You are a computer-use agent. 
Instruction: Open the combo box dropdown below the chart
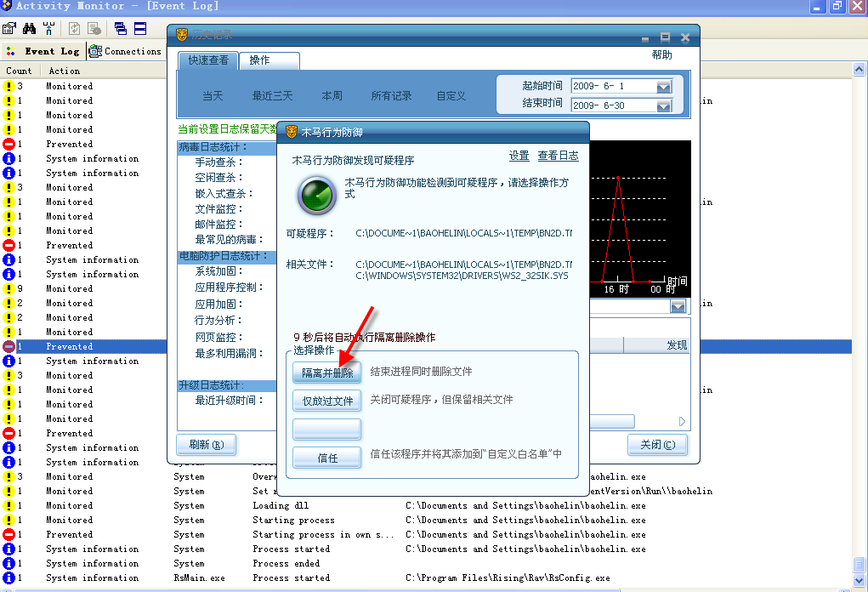tap(678, 306)
